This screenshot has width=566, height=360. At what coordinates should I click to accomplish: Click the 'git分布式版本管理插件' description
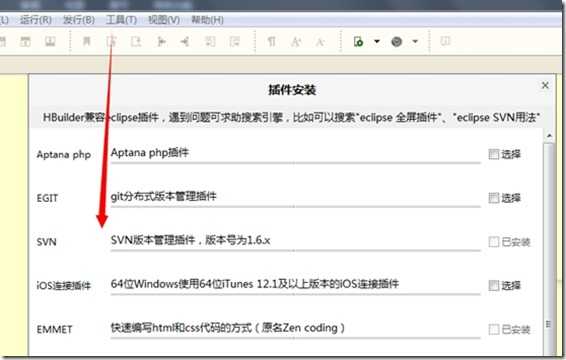pos(163,196)
